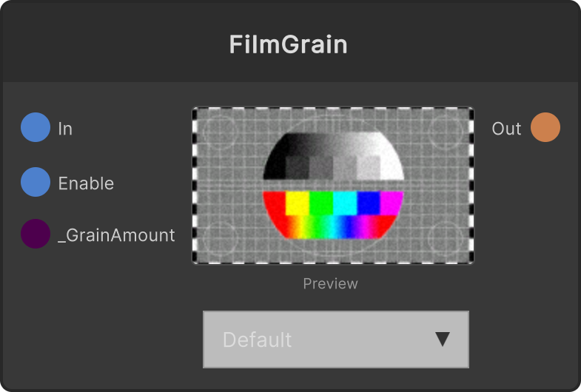Image resolution: width=581 pixels, height=392 pixels.
Task: Click the blue Enable input port
Action: pos(36,182)
